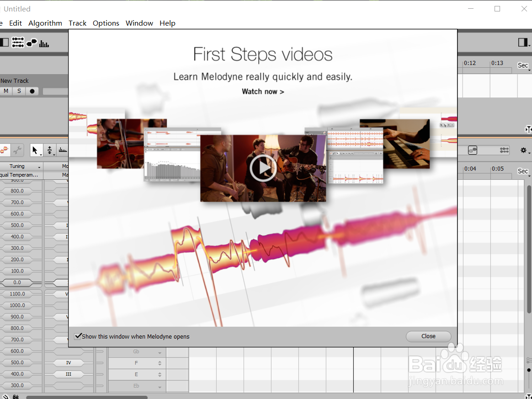The height and width of the screenshot is (399, 532).
Task: Open the Algorithm menu
Action: pyautogui.click(x=45, y=23)
